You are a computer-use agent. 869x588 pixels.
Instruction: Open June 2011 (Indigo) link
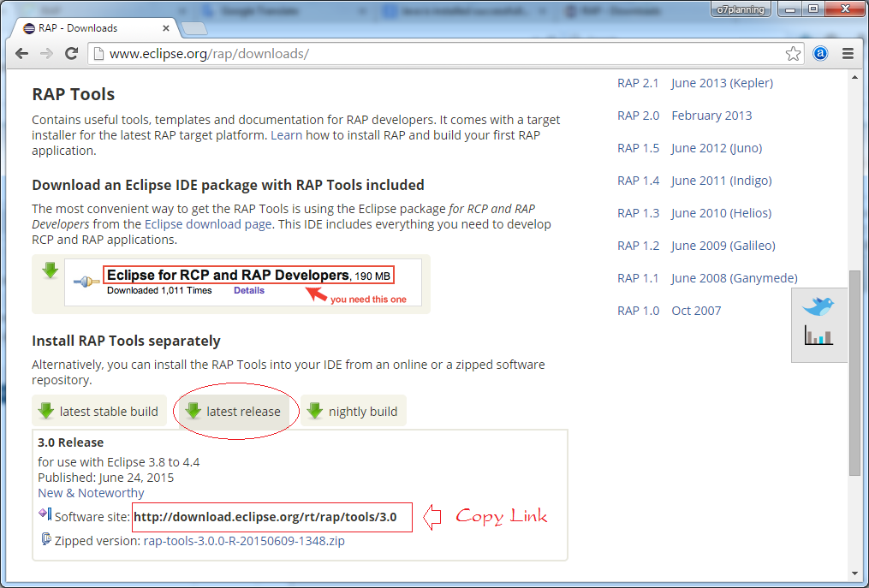coord(722,181)
